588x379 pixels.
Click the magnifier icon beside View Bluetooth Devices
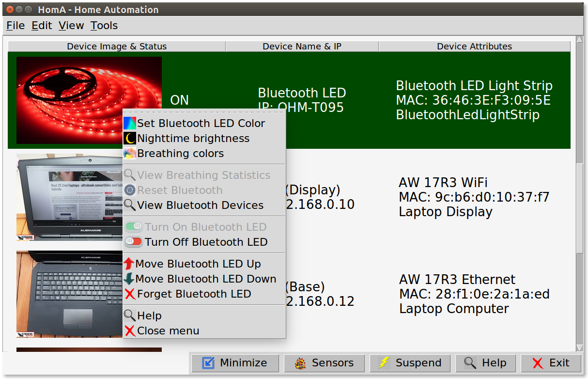[130, 205]
